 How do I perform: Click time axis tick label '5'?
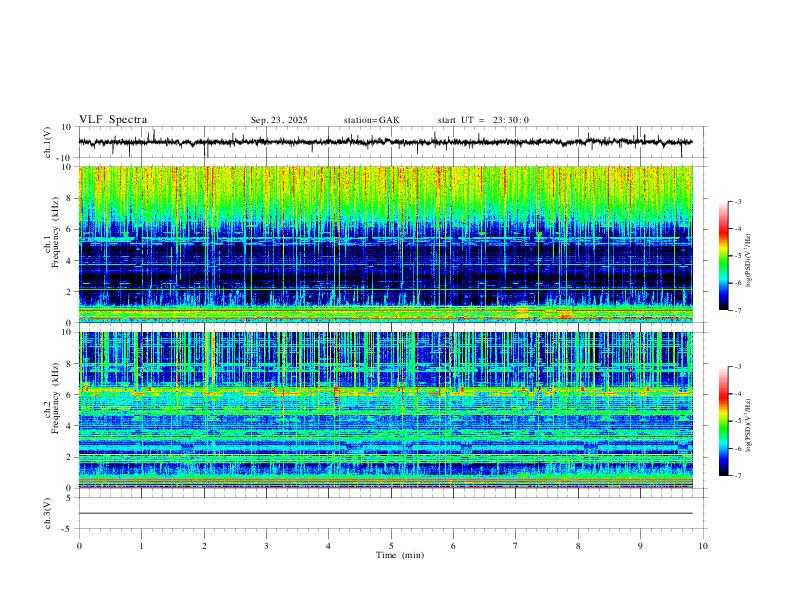point(391,546)
